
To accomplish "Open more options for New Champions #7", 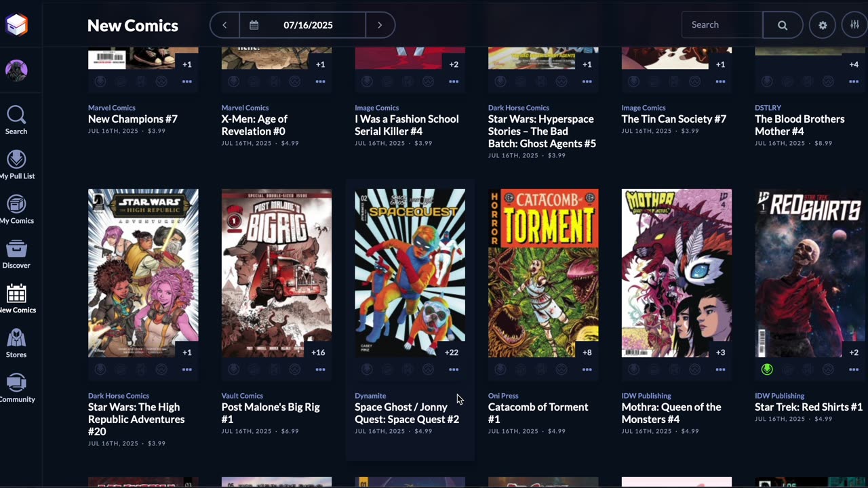I will (x=186, y=81).
